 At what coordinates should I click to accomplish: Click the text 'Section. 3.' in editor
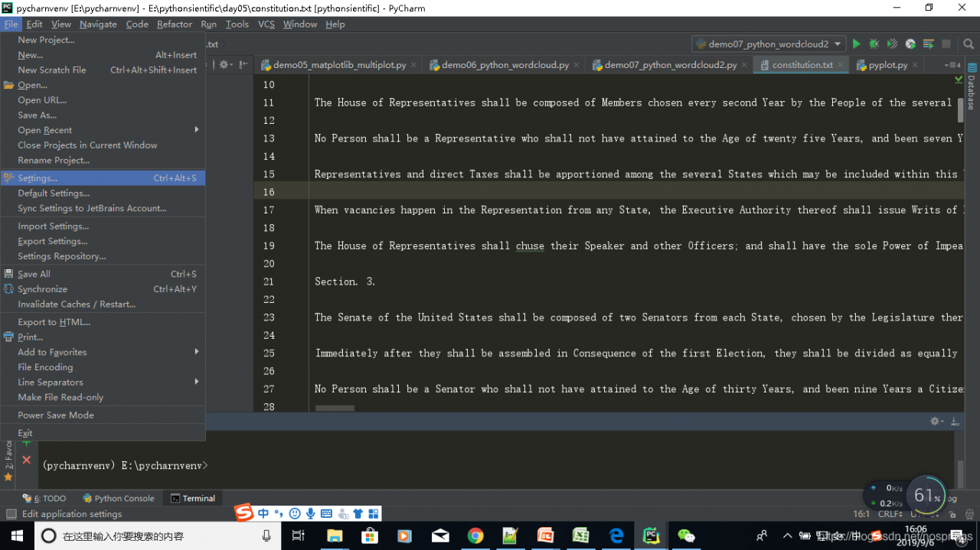345,282
